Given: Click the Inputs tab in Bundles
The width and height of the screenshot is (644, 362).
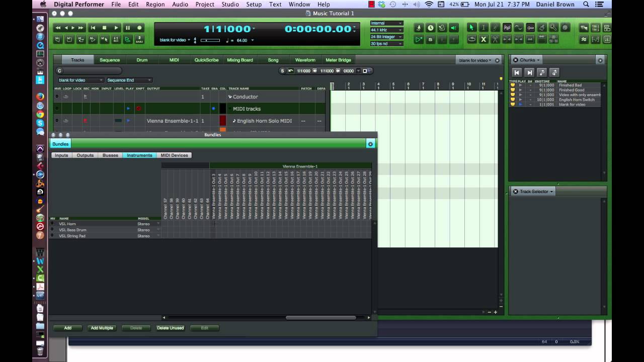Looking at the screenshot, I should (61, 155).
